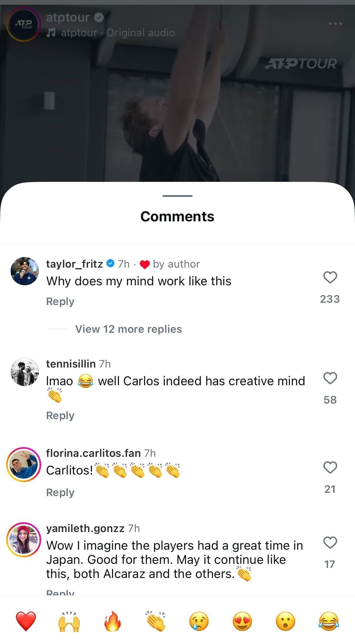Viewport: 355px width, 644px height.
Task: Tap the heart-eyes emoji reaction
Action: [x=242, y=620]
